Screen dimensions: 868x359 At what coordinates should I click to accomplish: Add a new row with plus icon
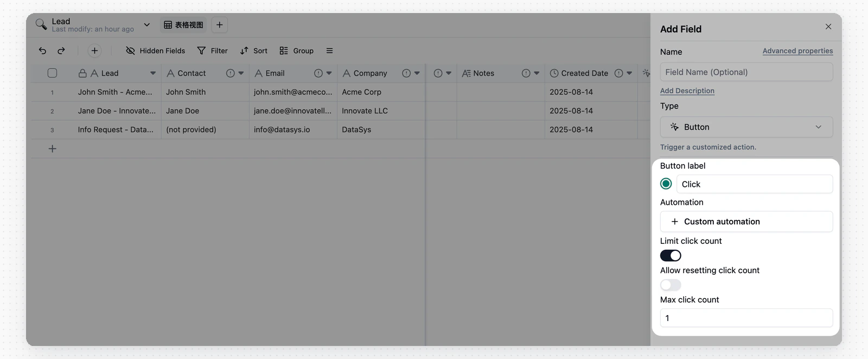[x=53, y=148]
